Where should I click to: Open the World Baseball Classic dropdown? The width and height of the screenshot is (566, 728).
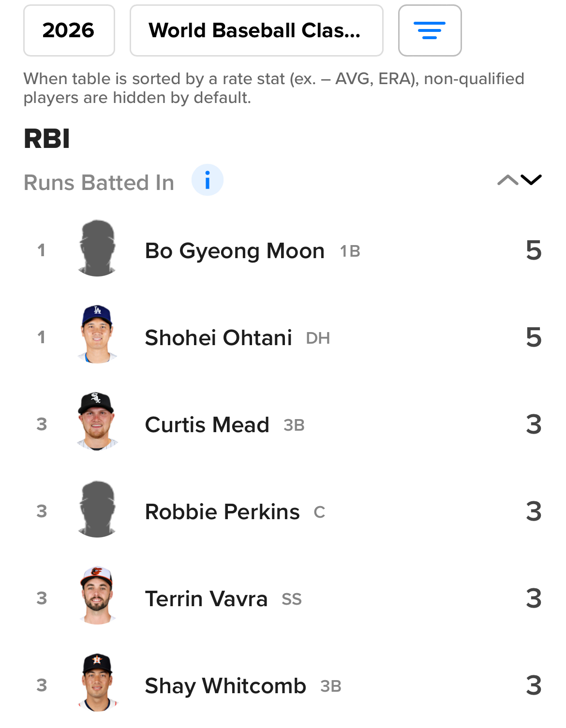[256, 30]
